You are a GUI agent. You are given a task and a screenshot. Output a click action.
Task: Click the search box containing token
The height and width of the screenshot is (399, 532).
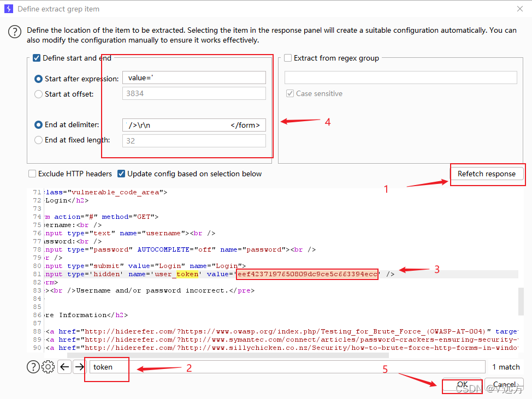[287, 367]
